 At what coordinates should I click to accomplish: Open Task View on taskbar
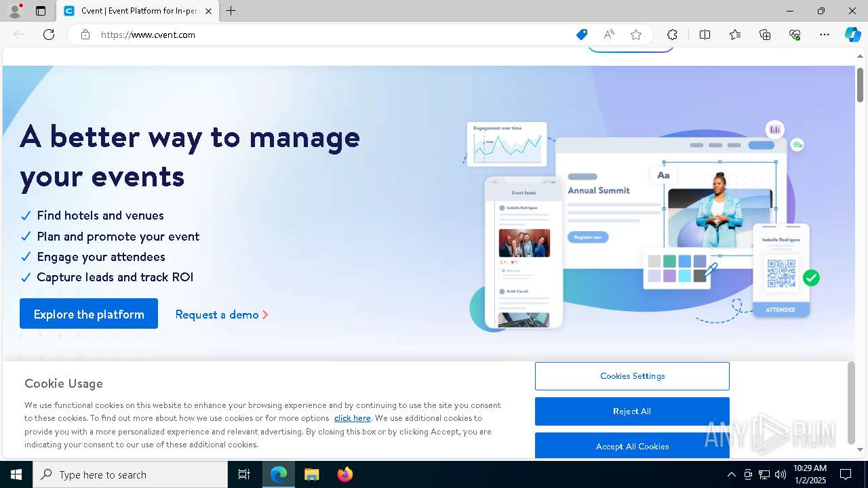coord(244,474)
